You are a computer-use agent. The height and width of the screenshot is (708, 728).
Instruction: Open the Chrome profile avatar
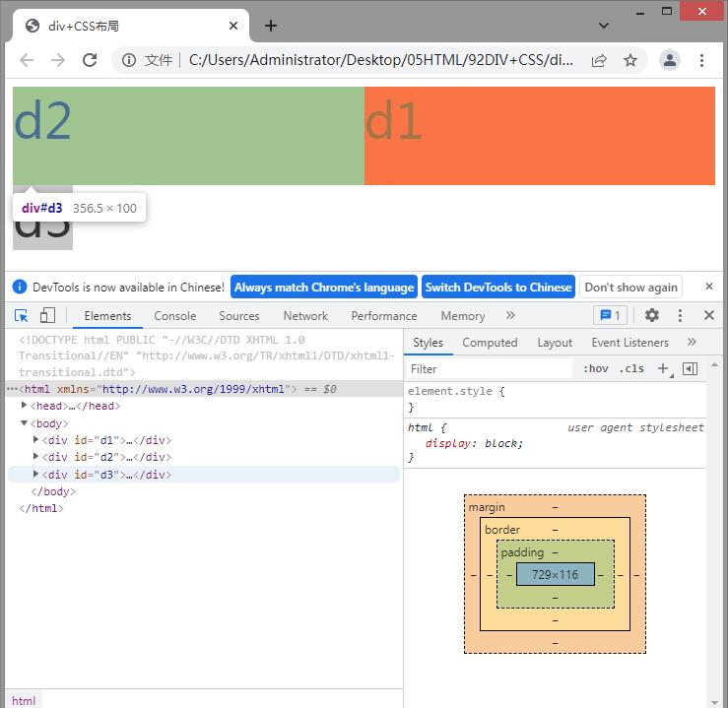coord(670,60)
